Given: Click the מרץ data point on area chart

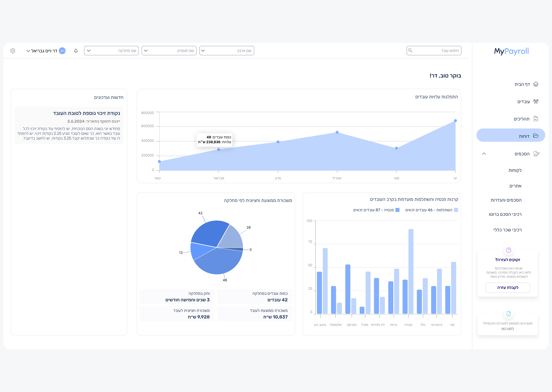Looking at the screenshot, I should tap(278, 142).
